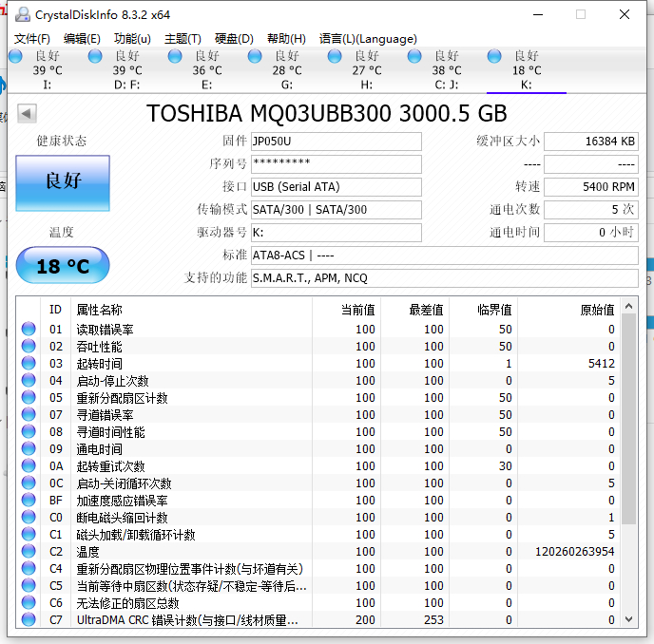This screenshot has width=654, height=644.
Task: Click the previous disk arrow button
Action: (x=28, y=113)
